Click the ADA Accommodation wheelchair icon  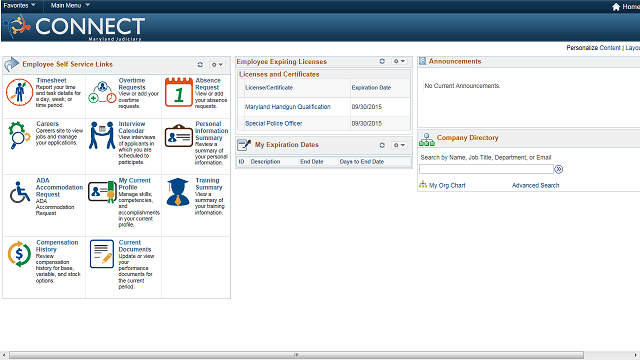[20, 192]
